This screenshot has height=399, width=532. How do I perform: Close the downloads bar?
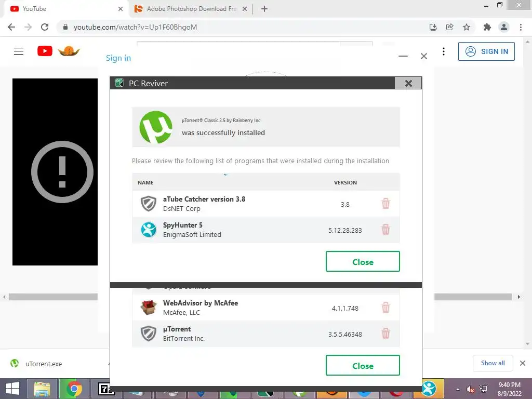coord(523,363)
